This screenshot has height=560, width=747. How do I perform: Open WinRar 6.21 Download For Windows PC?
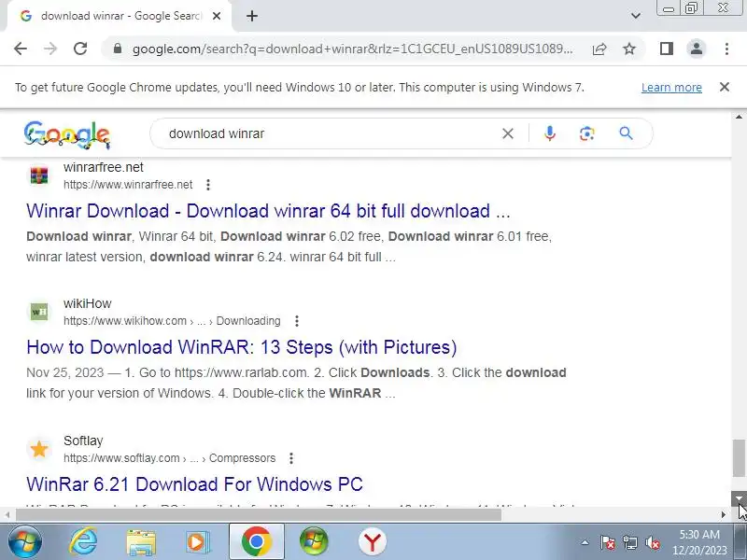tap(194, 484)
